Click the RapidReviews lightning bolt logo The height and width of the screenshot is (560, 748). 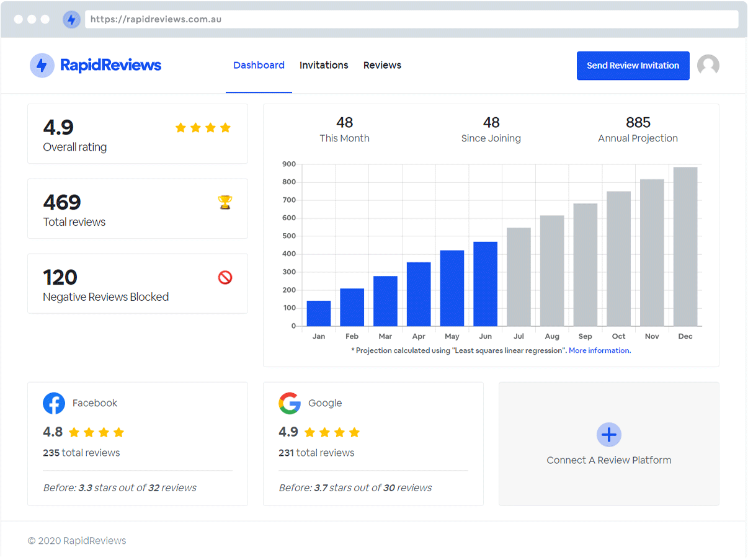click(x=42, y=65)
